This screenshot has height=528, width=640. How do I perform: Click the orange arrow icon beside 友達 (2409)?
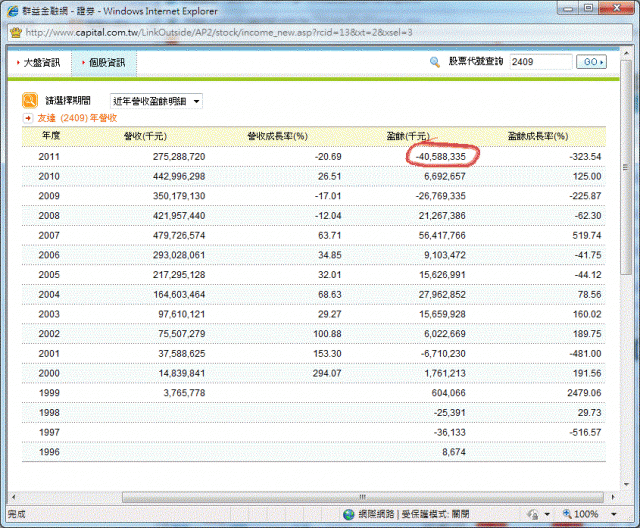click(28, 118)
